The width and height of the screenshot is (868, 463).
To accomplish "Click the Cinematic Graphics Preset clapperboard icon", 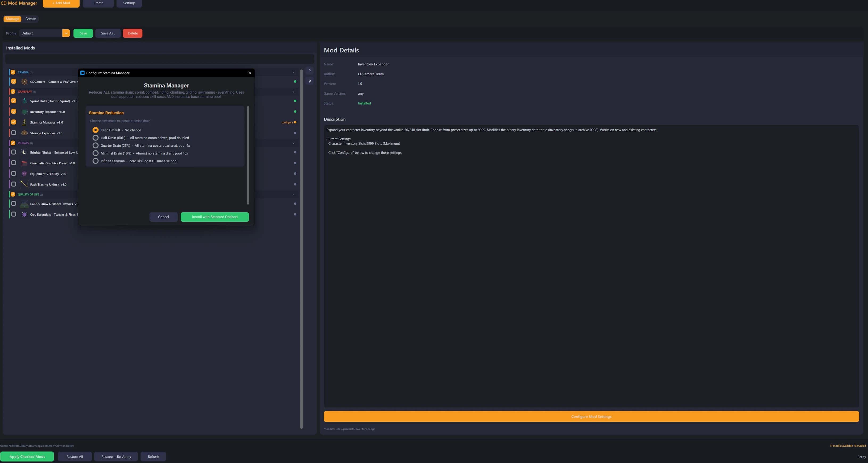I will pyautogui.click(x=24, y=163).
